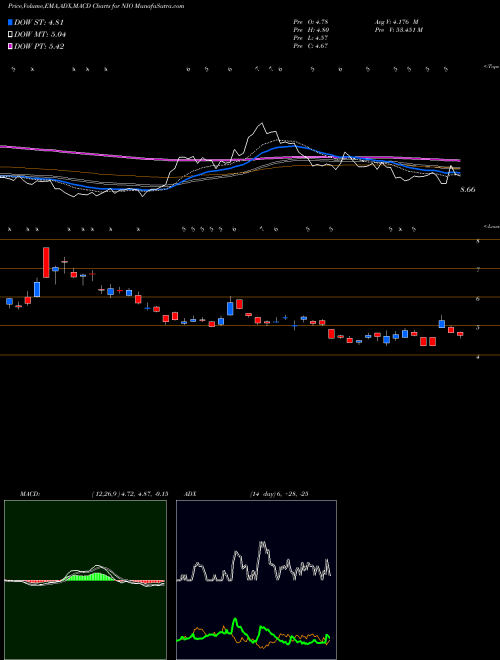Click the 'Pre H: 4.89' value
The width and height of the screenshot is (500, 660).
pyautogui.click(x=311, y=30)
